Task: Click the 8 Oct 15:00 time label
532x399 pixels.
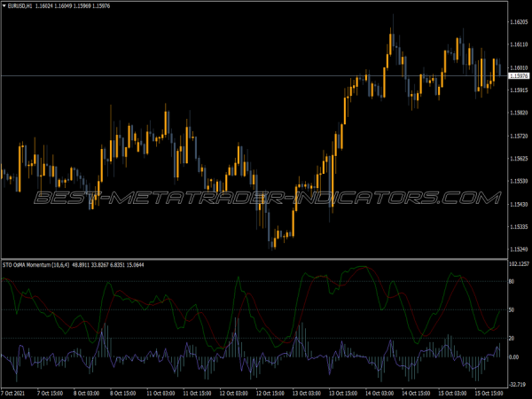Action: click(123, 393)
